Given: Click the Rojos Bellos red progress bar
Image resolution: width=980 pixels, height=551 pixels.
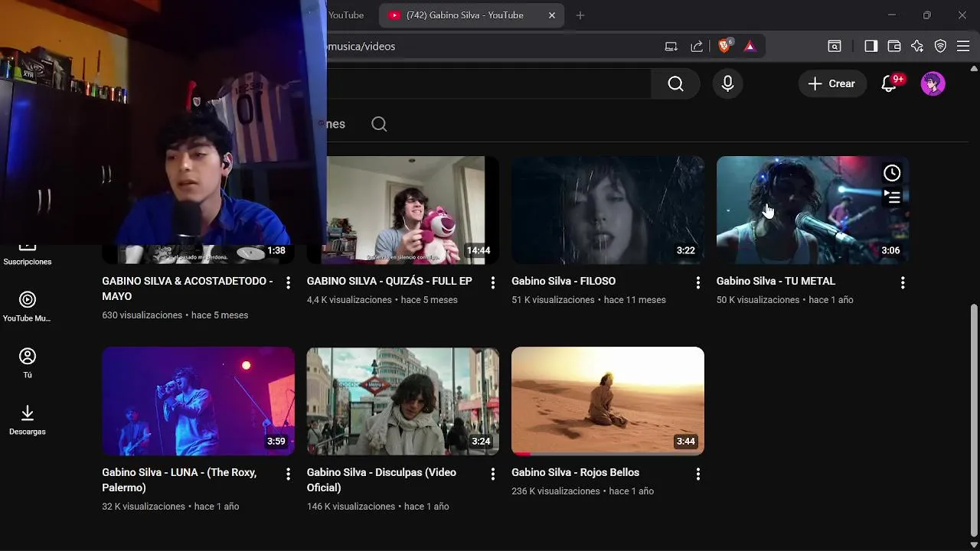Looking at the screenshot, I should pyautogui.click(x=521, y=454).
